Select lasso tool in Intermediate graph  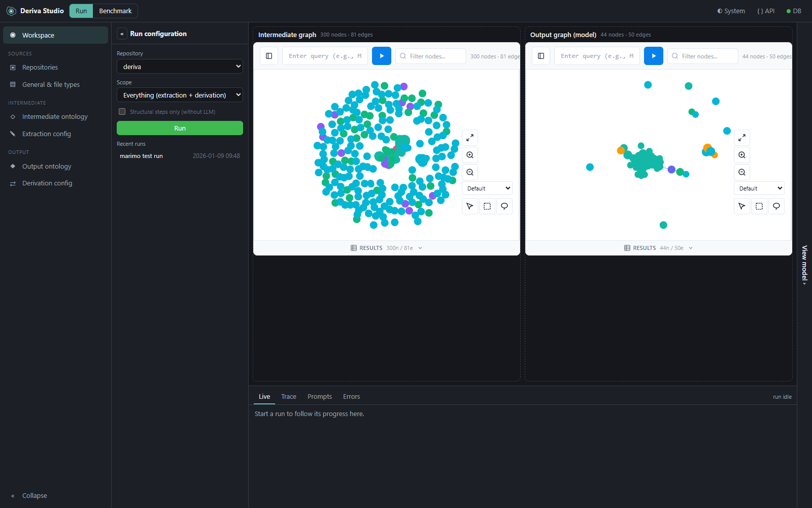pos(504,206)
